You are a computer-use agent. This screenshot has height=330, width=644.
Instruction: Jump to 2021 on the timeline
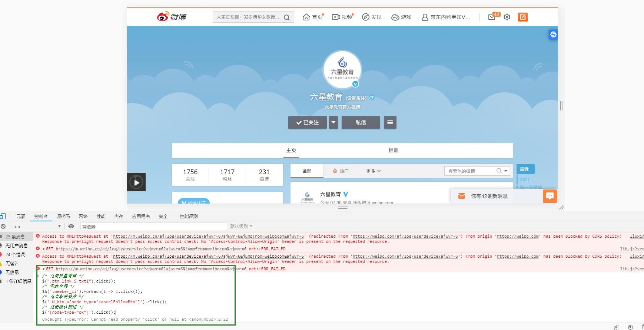[x=525, y=179]
